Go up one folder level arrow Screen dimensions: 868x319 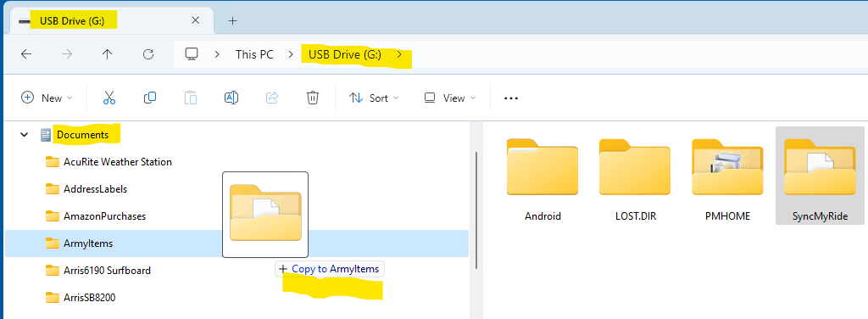[108, 54]
